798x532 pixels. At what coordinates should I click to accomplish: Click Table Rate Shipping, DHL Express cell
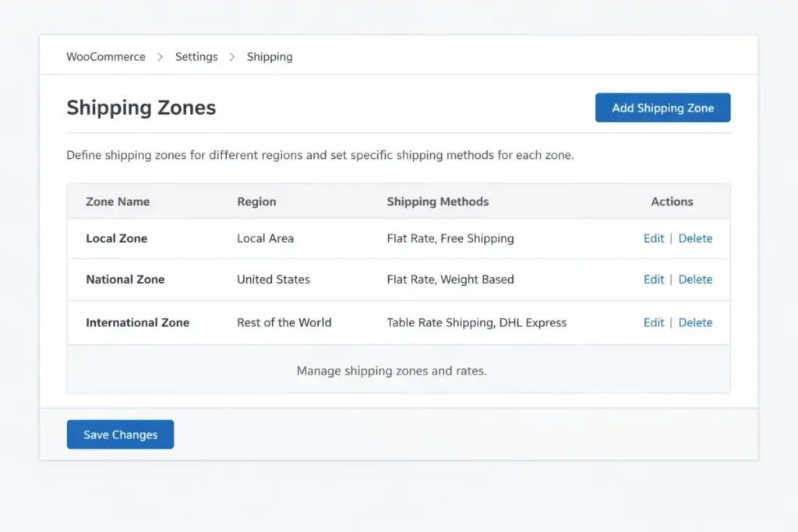pyautogui.click(x=476, y=322)
